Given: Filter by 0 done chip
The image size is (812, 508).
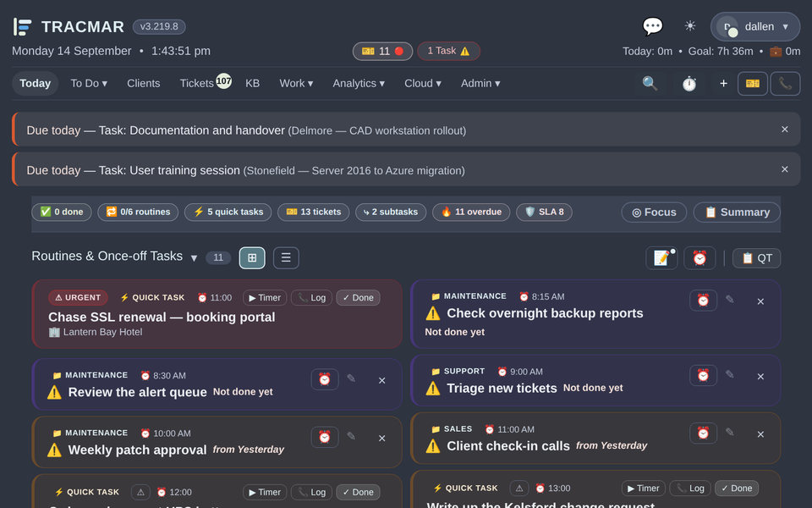Looking at the screenshot, I should (62, 212).
